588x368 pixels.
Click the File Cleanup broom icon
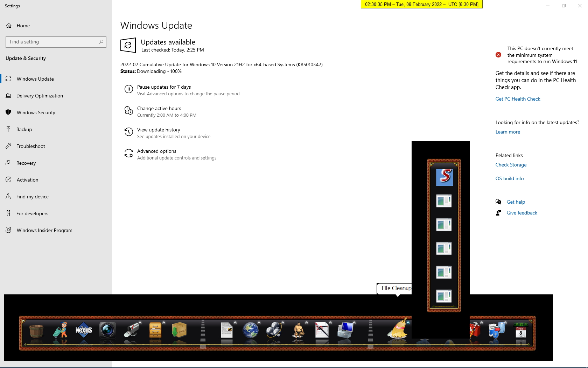coord(398,329)
